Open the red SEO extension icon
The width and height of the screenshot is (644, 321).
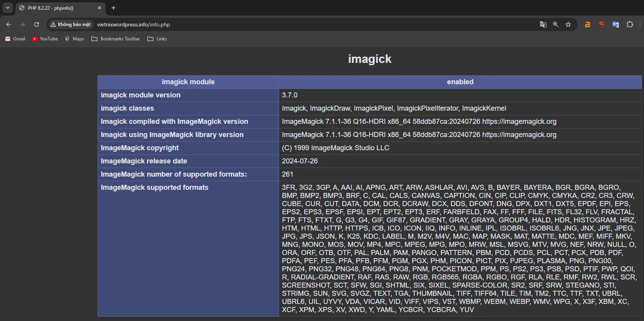[x=602, y=24]
